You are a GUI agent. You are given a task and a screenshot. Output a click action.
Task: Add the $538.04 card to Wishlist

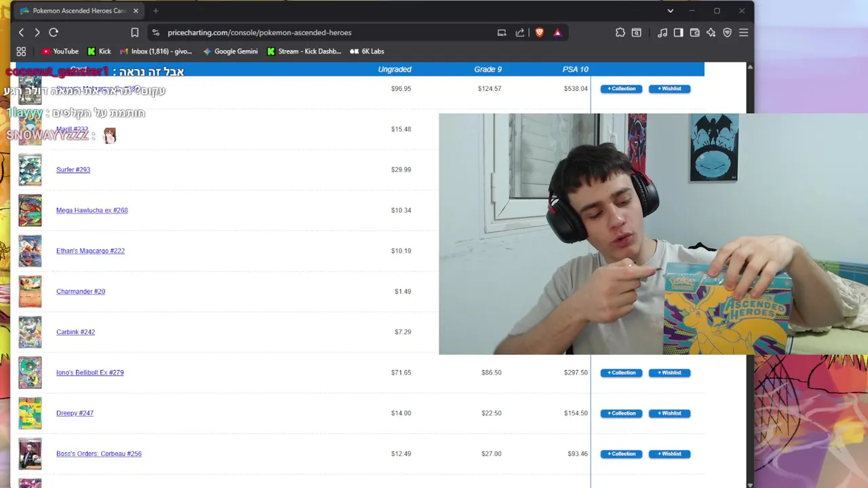[669, 89]
